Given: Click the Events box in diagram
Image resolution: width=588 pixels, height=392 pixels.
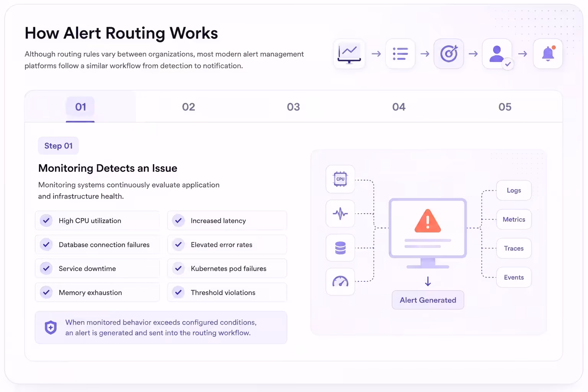Looking at the screenshot, I should 514,278.
